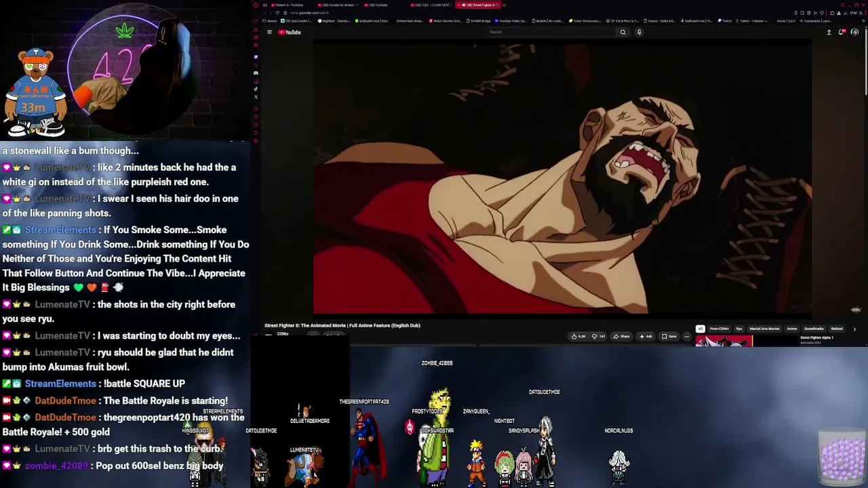Click zombie_42089 username in chat
The height and width of the screenshot is (488, 868).
pyautogui.click(x=56, y=466)
